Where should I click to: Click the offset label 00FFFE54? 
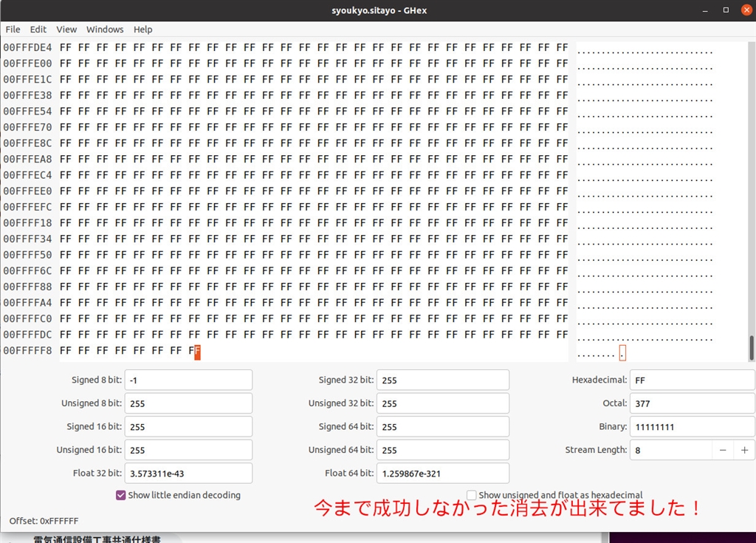click(27, 111)
